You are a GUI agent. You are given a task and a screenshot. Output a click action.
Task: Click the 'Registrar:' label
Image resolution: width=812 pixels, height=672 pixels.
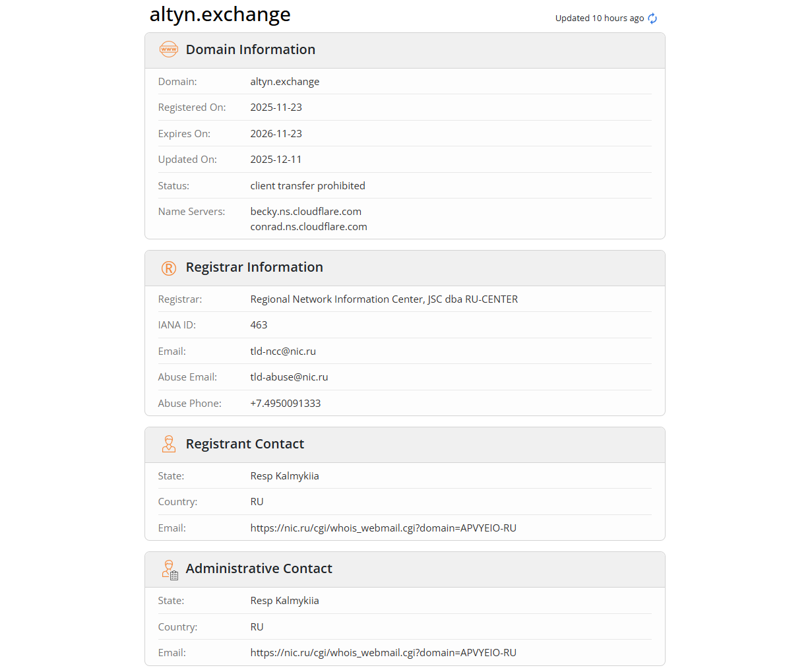coord(180,299)
